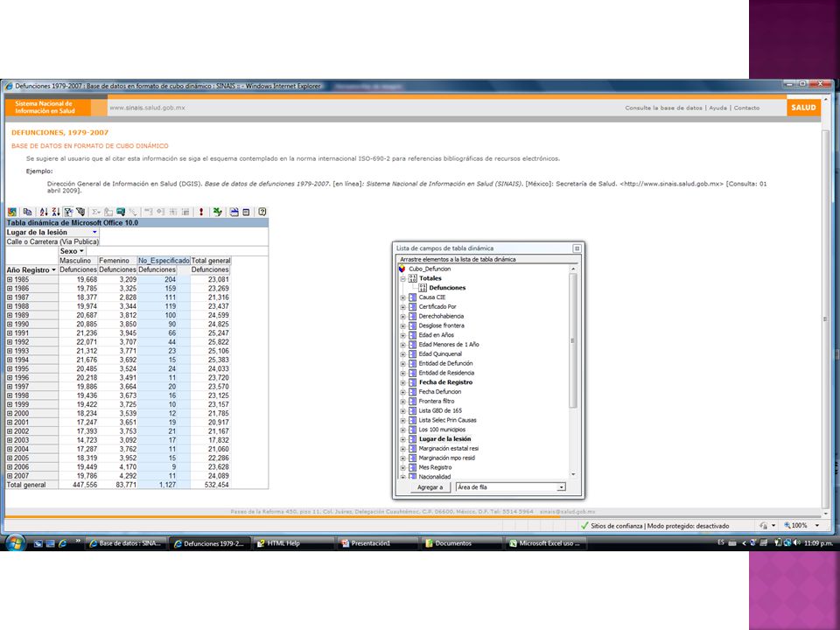Click the Hide Details toolbar icon

tap(172, 212)
